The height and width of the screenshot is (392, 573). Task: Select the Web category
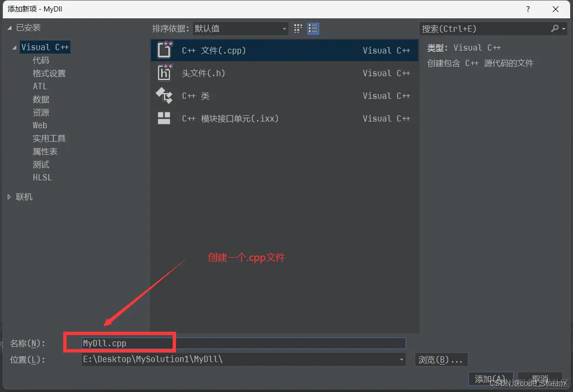pos(40,125)
